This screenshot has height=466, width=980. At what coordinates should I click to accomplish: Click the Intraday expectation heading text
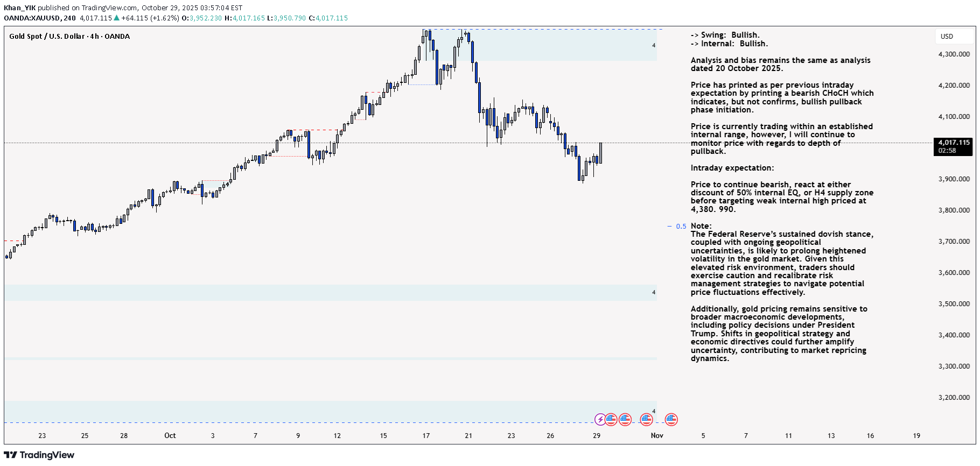pyautogui.click(x=732, y=168)
